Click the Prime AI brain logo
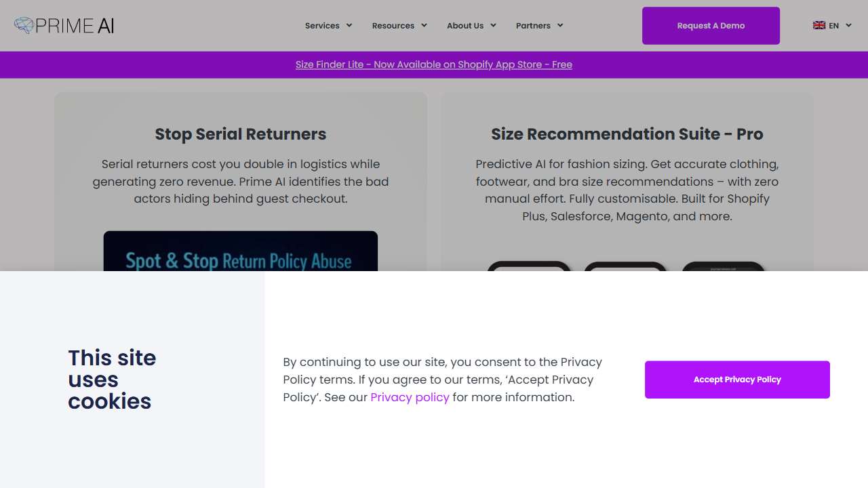The height and width of the screenshot is (488, 868). 24,26
